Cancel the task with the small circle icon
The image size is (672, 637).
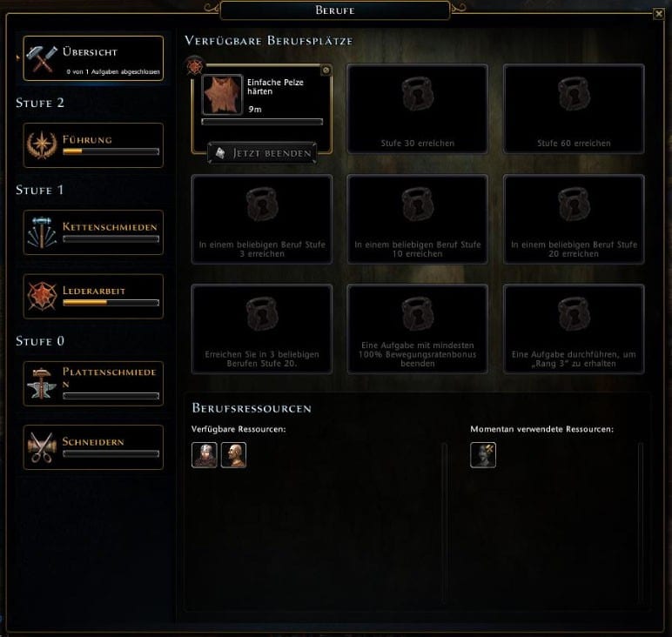(326, 70)
